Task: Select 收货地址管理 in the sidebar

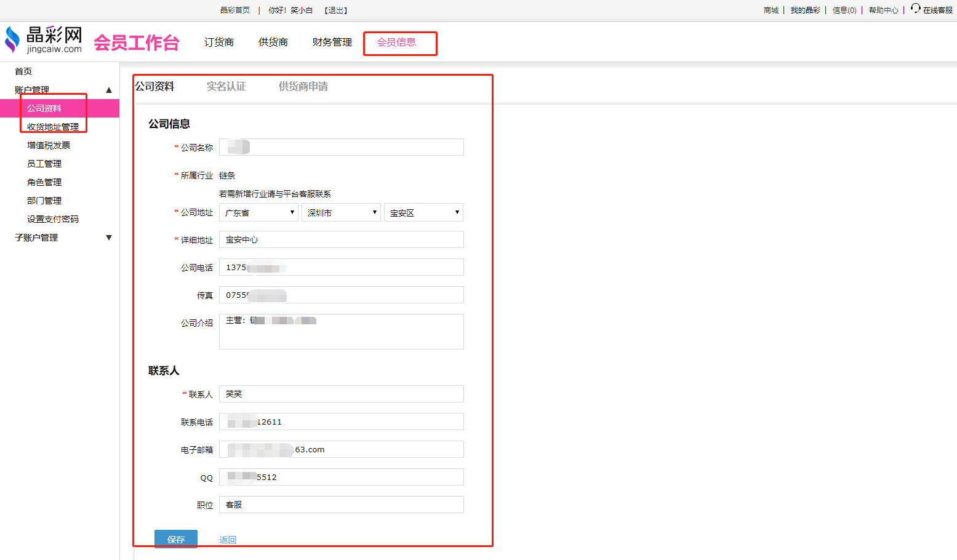Action: (53, 127)
